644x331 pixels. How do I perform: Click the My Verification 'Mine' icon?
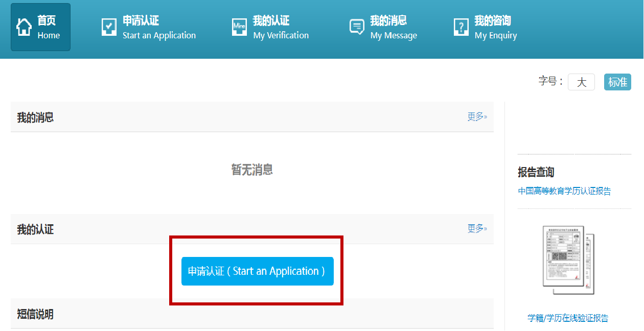[239, 27]
